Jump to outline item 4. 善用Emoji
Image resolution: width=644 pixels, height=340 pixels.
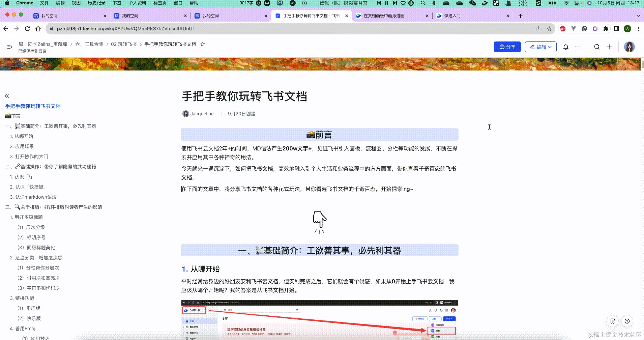23,329
